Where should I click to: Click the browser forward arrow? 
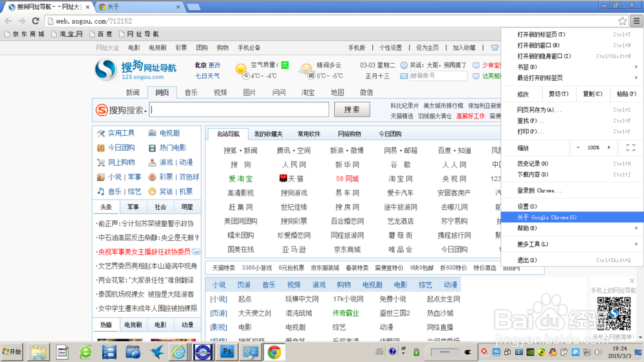pos(22,21)
